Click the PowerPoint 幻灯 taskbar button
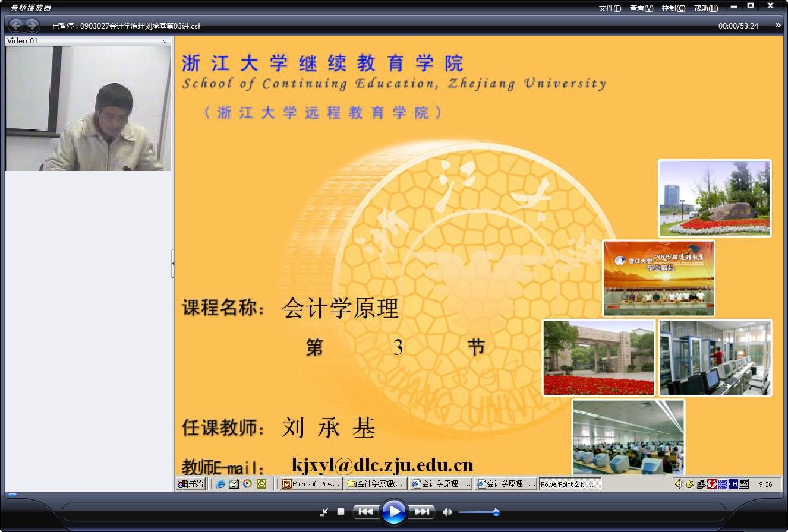This screenshot has height=532, width=788. click(570, 484)
